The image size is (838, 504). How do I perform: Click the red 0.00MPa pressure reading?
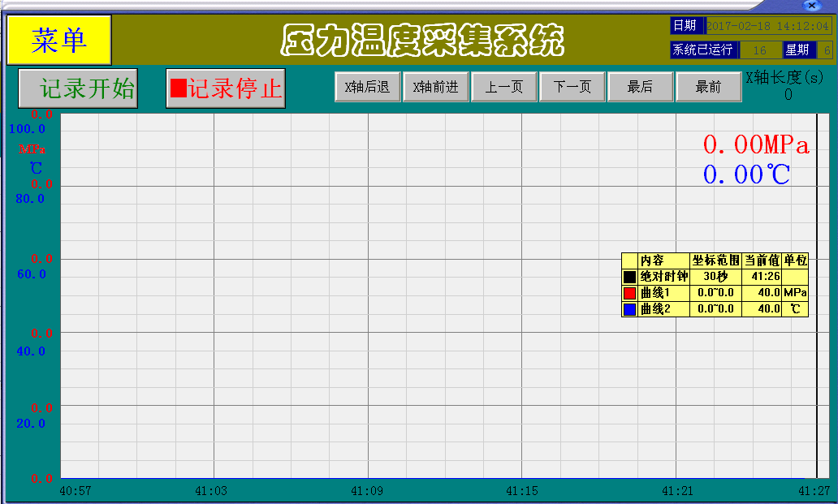pos(756,145)
